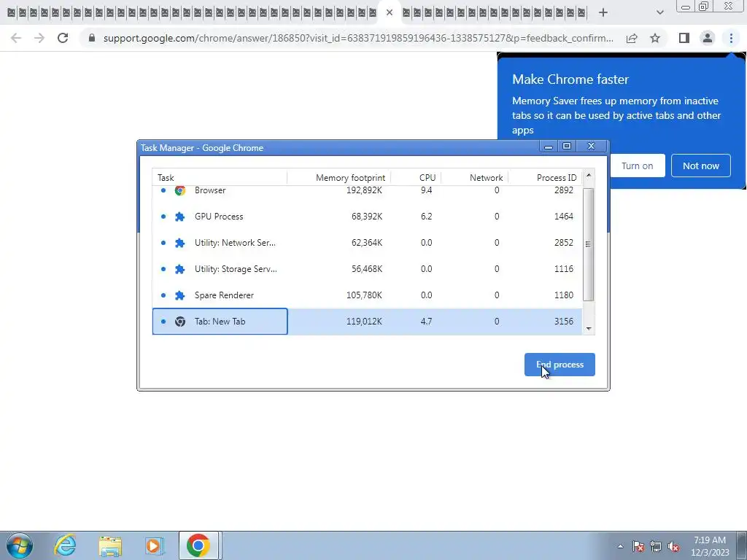Select the Spare Renderer row

click(368, 295)
